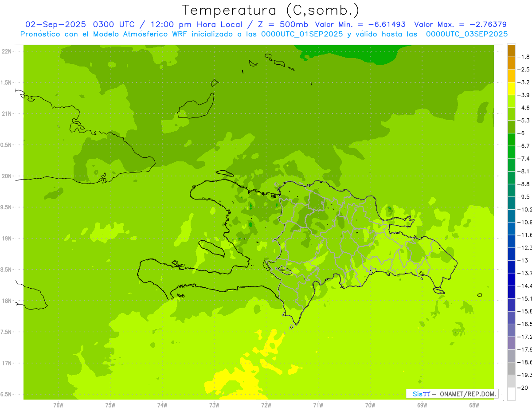The width and height of the screenshot is (532, 411).
Task: Click the 'Valor Max. = -2.76379' value
Action: click(461, 24)
